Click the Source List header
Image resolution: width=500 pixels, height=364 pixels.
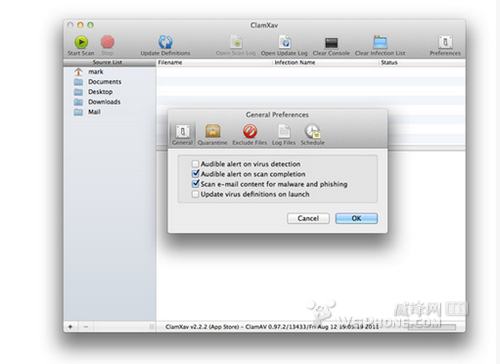(109, 62)
